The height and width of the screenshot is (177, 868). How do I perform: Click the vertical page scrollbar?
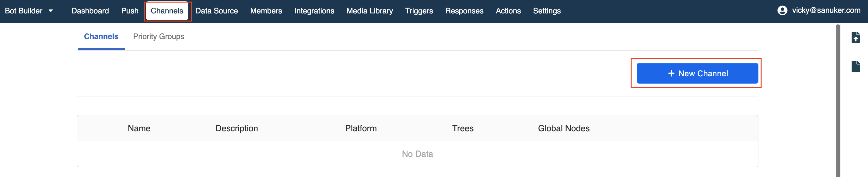(837, 101)
